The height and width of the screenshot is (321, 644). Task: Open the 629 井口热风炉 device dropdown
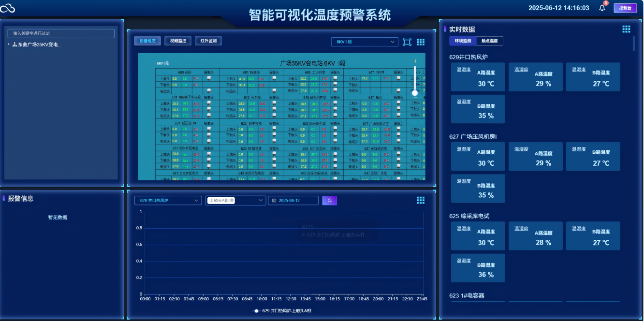click(168, 200)
